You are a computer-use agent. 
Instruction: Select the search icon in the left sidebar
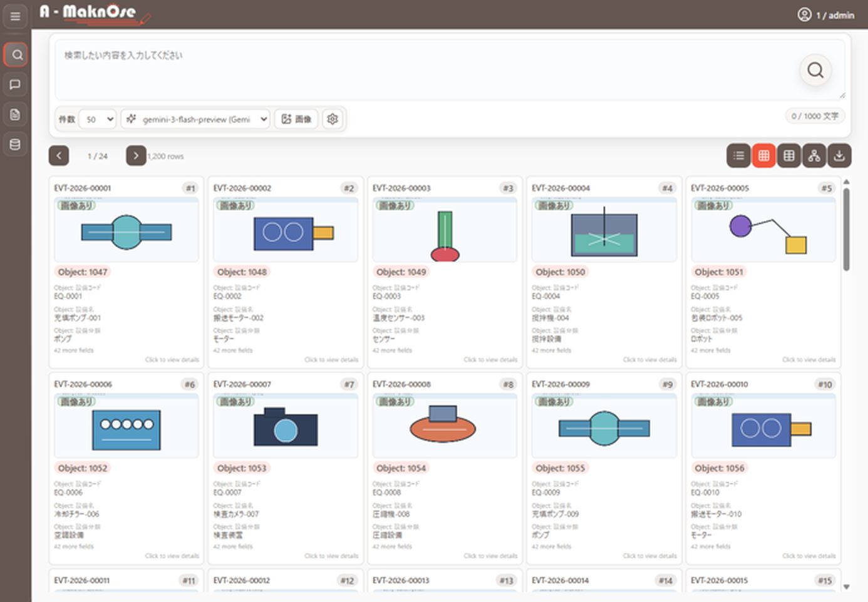(16, 54)
